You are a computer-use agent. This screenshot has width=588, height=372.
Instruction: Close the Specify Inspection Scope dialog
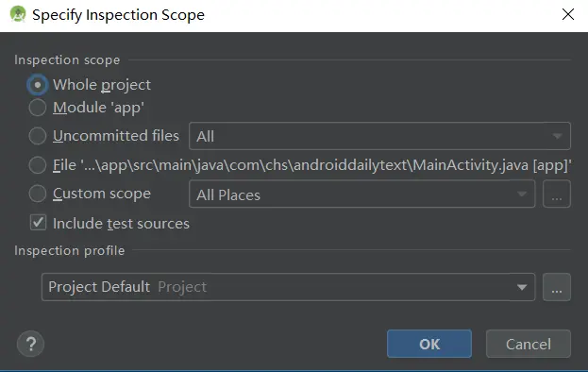point(568,14)
